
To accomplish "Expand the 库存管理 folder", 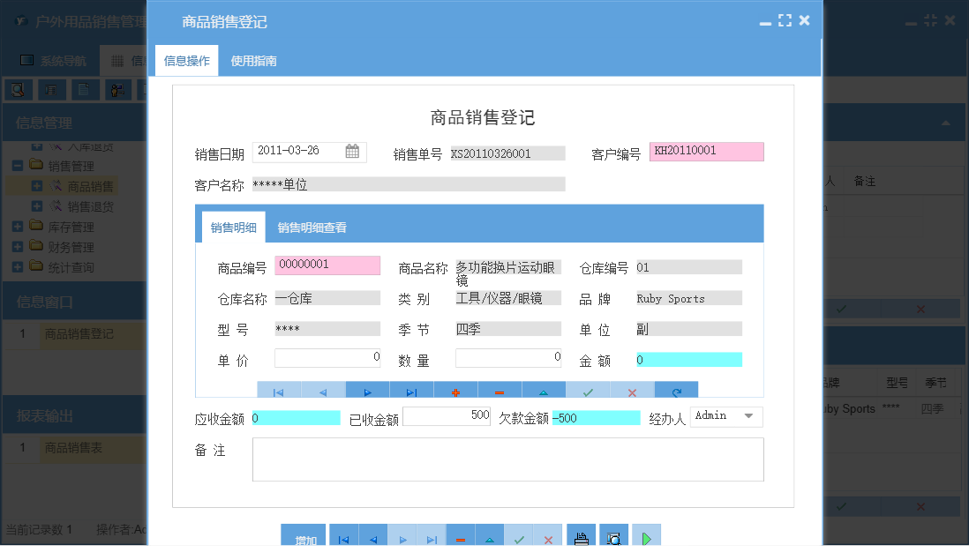I will (19, 226).
